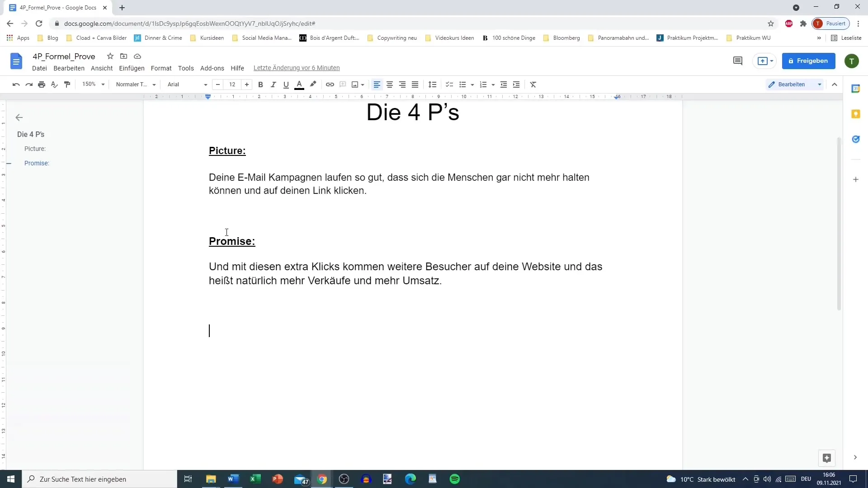Run spell check icon

54,84
